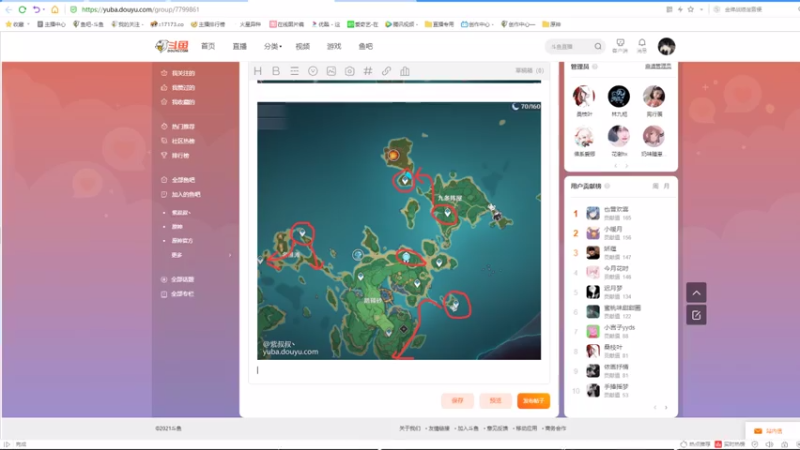Open the 直播专用 bookmark folder
The height and width of the screenshot is (450, 800).
coord(439,24)
